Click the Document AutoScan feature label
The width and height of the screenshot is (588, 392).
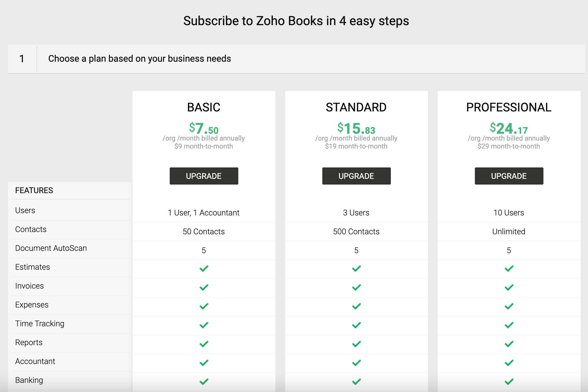(x=51, y=248)
